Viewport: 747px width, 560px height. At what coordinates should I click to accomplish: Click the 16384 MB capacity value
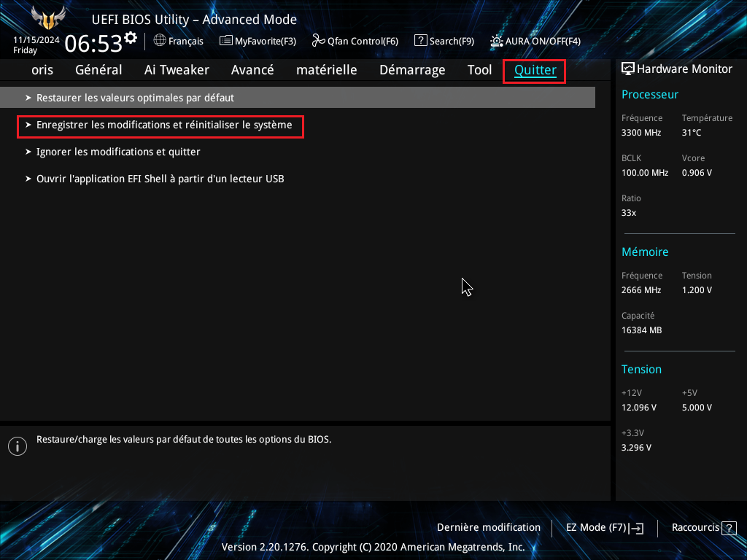click(642, 330)
